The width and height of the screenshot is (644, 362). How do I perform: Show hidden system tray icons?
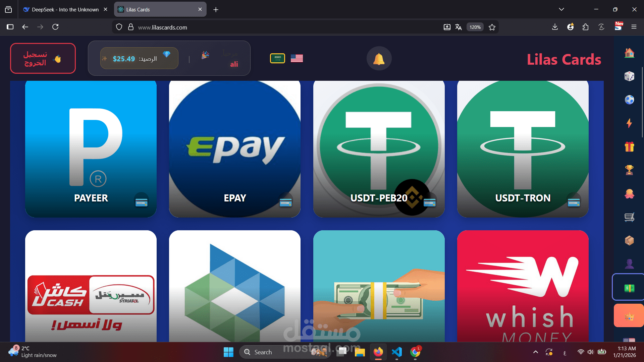535,352
